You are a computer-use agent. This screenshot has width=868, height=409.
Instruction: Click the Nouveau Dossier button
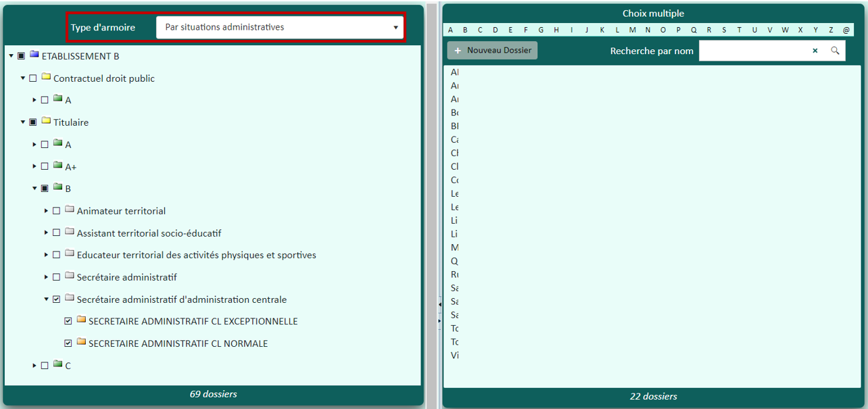point(492,51)
